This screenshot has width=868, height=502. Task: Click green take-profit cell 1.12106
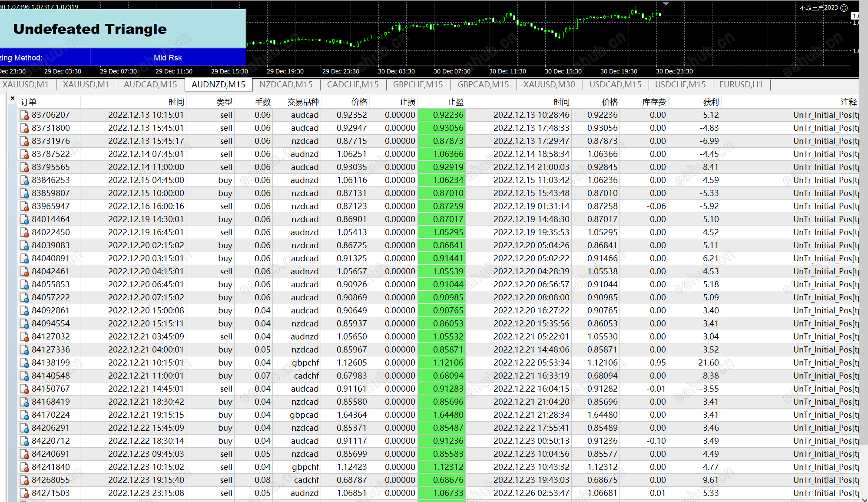(x=441, y=363)
